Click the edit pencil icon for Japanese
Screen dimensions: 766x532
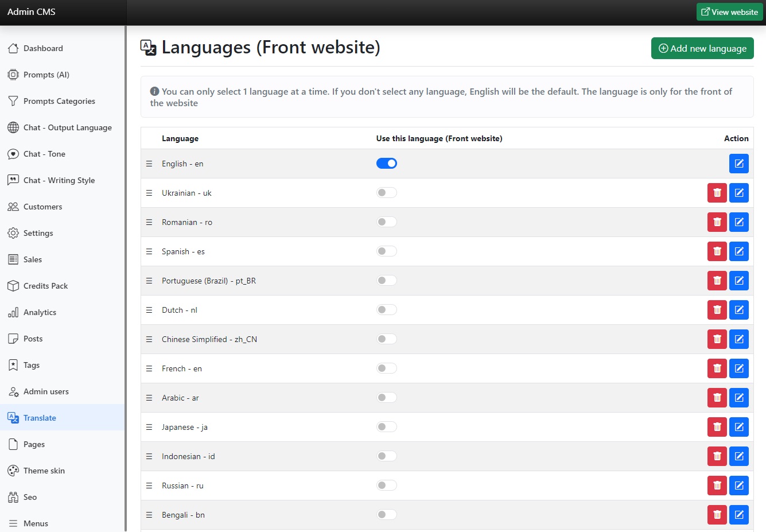(x=738, y=427)
